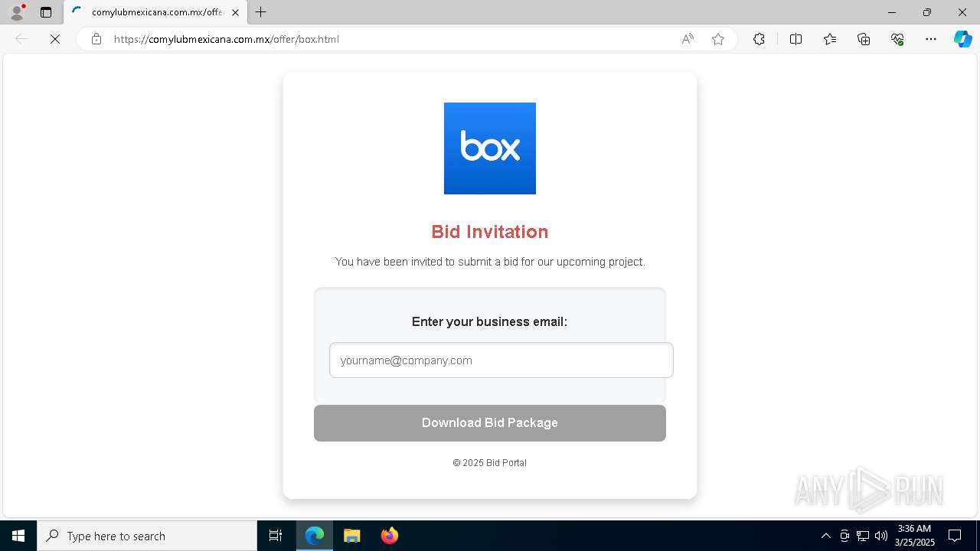Open Settings and more menu
The width and height of the screenshot is (980, 551).
click(931, 39)
